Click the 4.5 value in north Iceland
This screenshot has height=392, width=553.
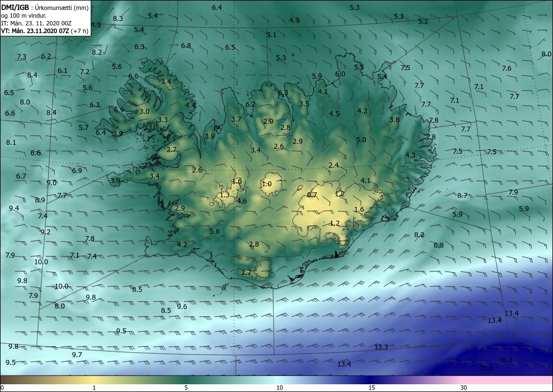[x=334, y=113]
